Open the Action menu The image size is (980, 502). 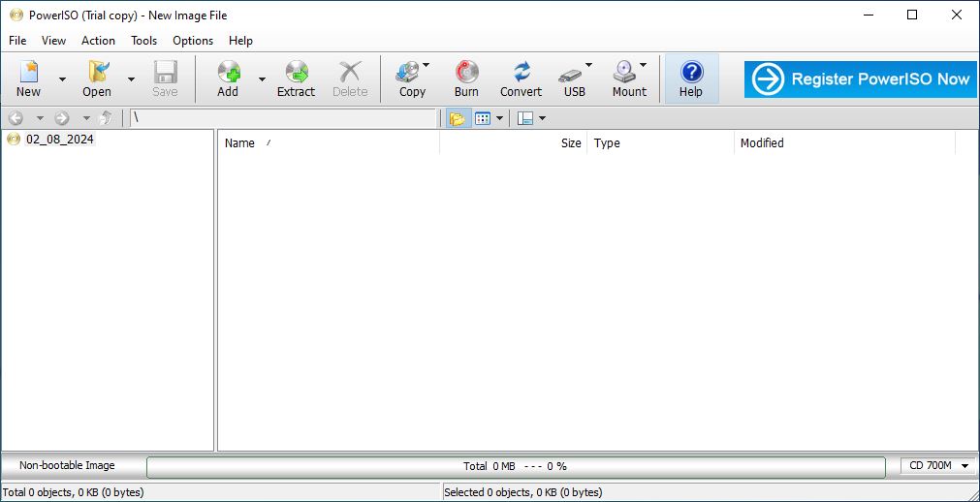(x=98, y=41)
